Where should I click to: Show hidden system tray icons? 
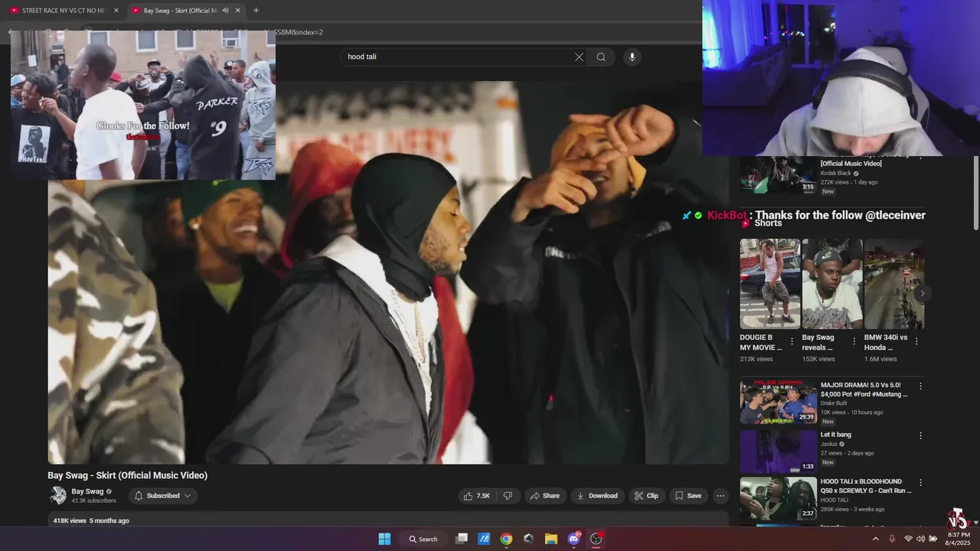click(x=876, y=539)
